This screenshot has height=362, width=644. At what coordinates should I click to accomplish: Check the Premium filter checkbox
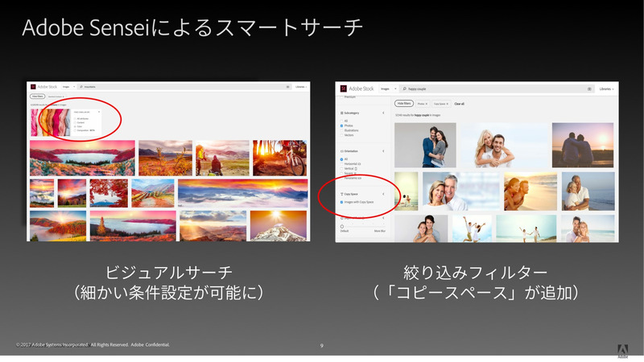(x=341, y=97)
